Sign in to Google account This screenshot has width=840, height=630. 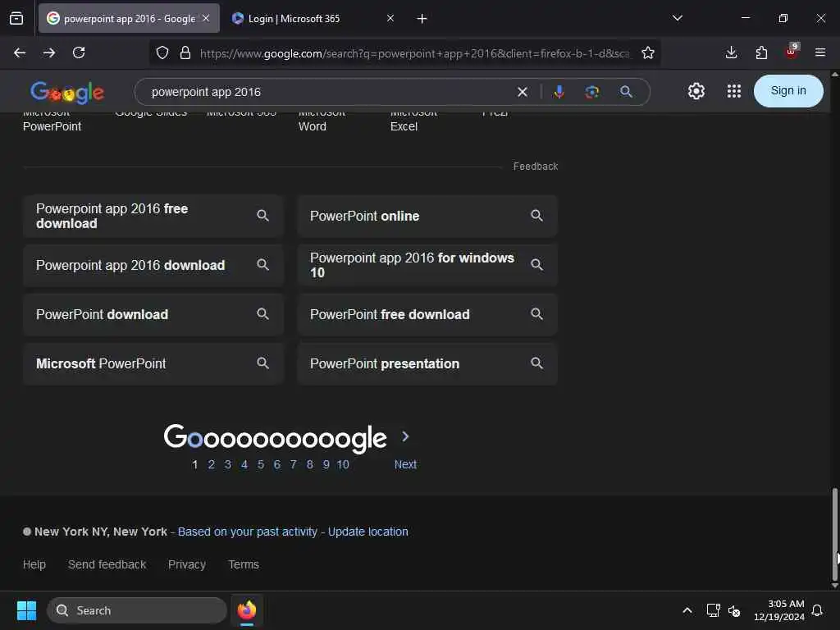pos(788,90)
